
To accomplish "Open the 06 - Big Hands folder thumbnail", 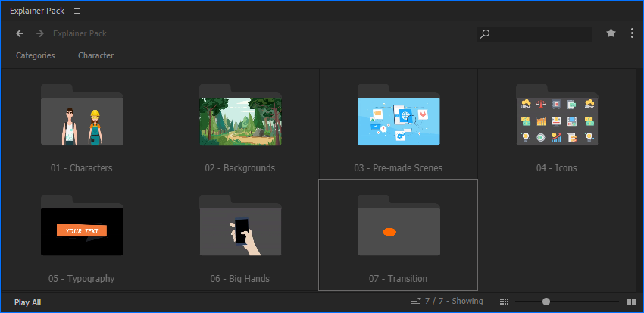I will (241, 225).
